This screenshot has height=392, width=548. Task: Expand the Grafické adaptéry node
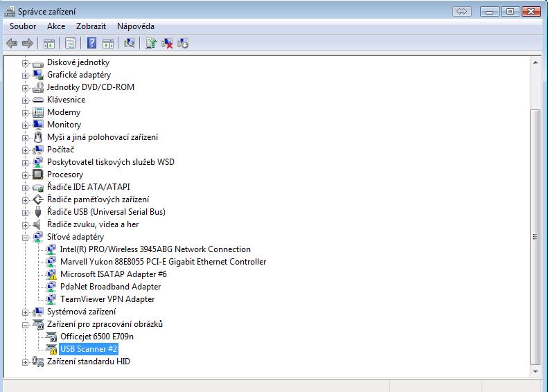tap(25, 75)
